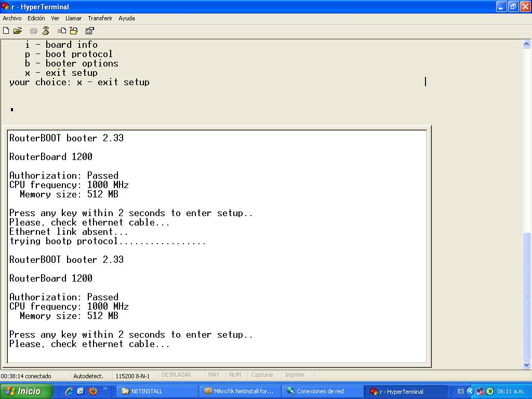Switch to the NETINSTALL taskbar window
Image resolution: width=532 pixels, height=399 pixels.
pyautogui.click(x=157, y=391)
